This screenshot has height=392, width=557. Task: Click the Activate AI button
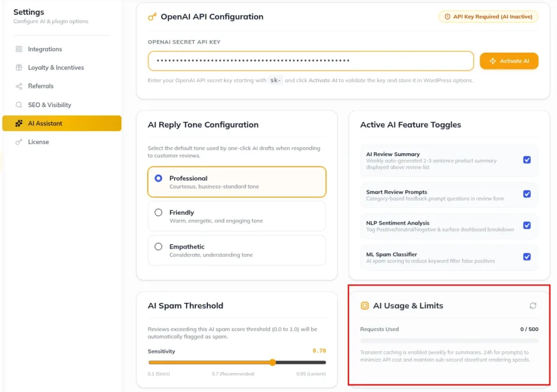pyautogui.click(x=509, y=61)
